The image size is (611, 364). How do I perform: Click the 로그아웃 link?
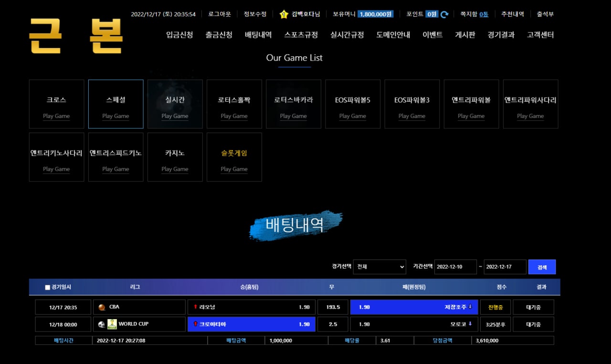coord(220,14)
